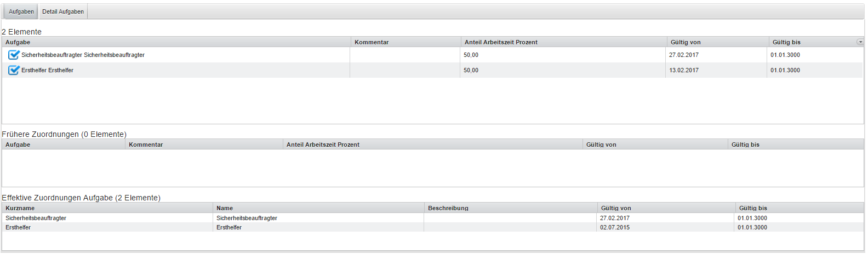The width and height of the screenshot is (868, 259).
Task: Sort top table by Kommentar column
Action: pyautogui.click(x=372, y=42)
